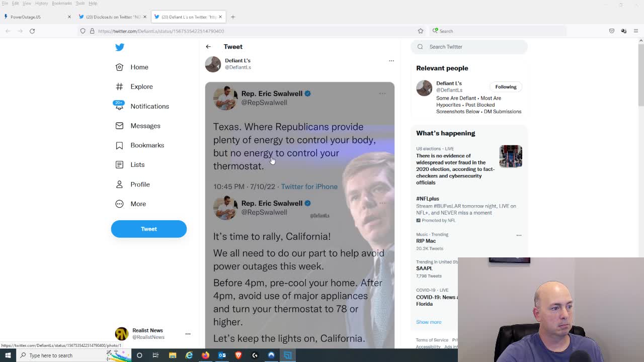Click the page vertical scrollbar
Viewport: 644px width, 362px height.
(640, 75)
